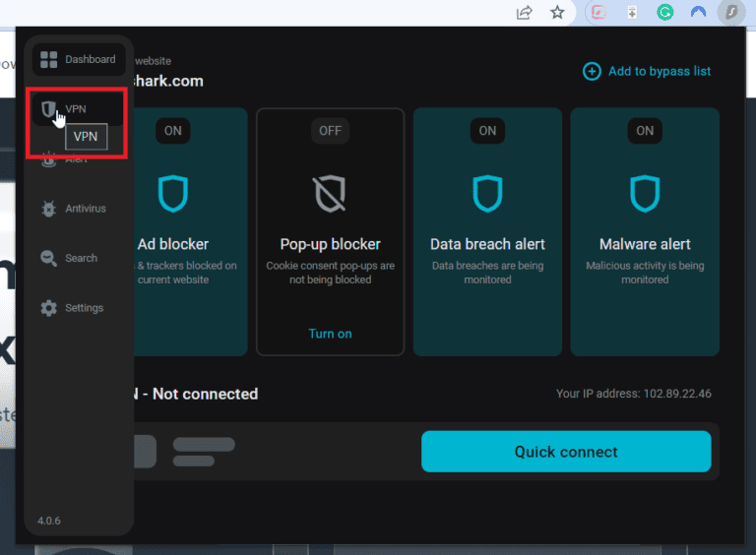The height and width of the screenshot is (555, 756).
Task: Click the green Grammarly extension icon
Action: 664,12
